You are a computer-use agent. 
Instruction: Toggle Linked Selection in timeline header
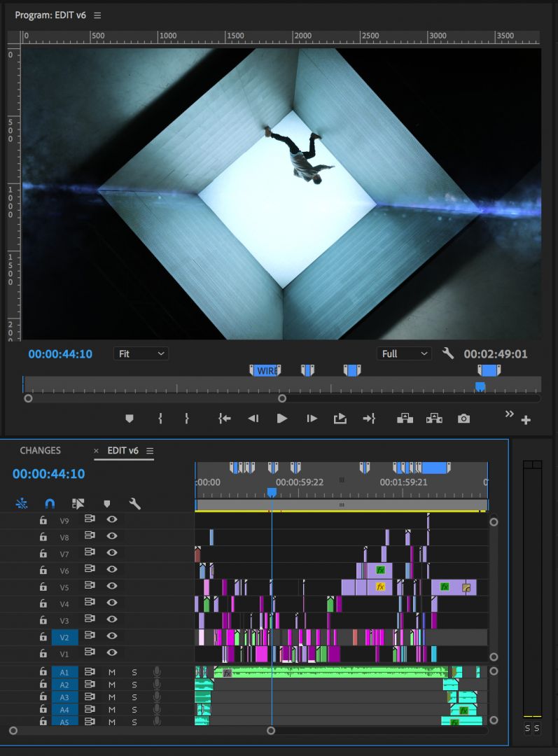(x=78, y=503)
